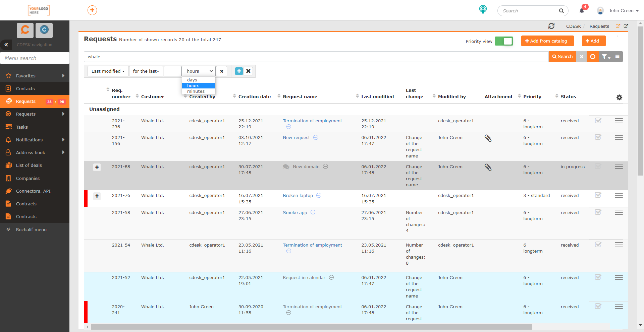This screenshot has width=644, height=332.
Task: Open the hamburger menu for request 2021-76
Action: pos(619,195)
